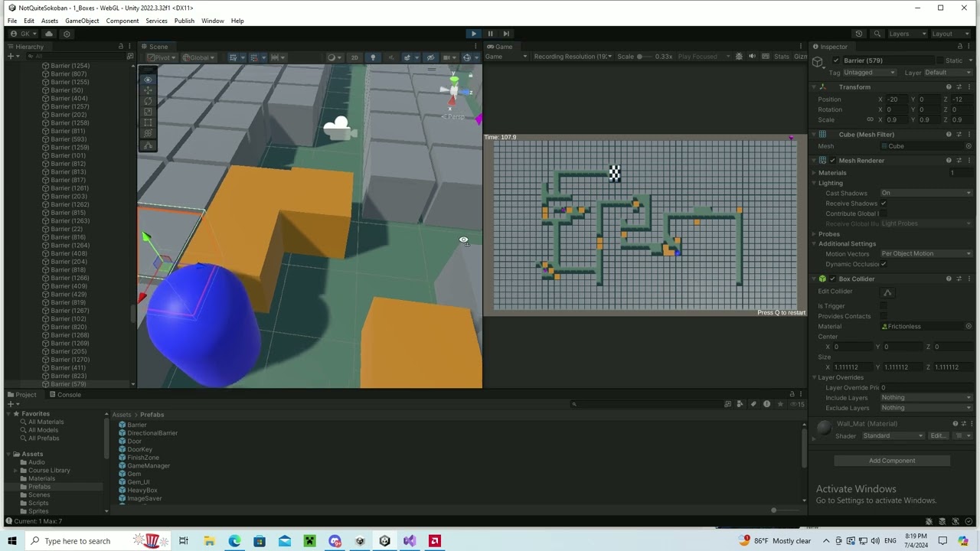Switch to the Console tab
This screenshot has height=551, width=980.
coord(68,394)
